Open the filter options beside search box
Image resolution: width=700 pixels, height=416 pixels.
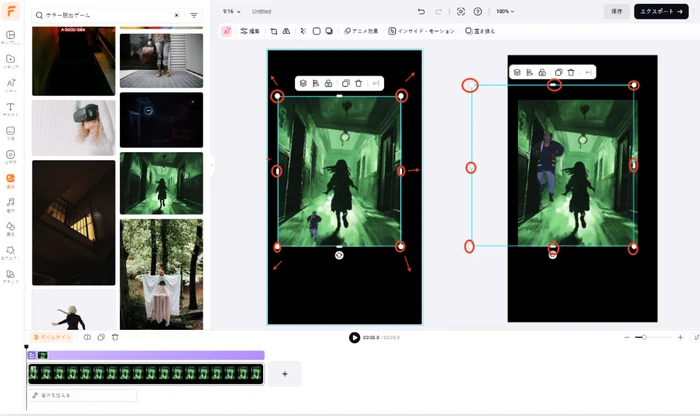click(194, 16)
